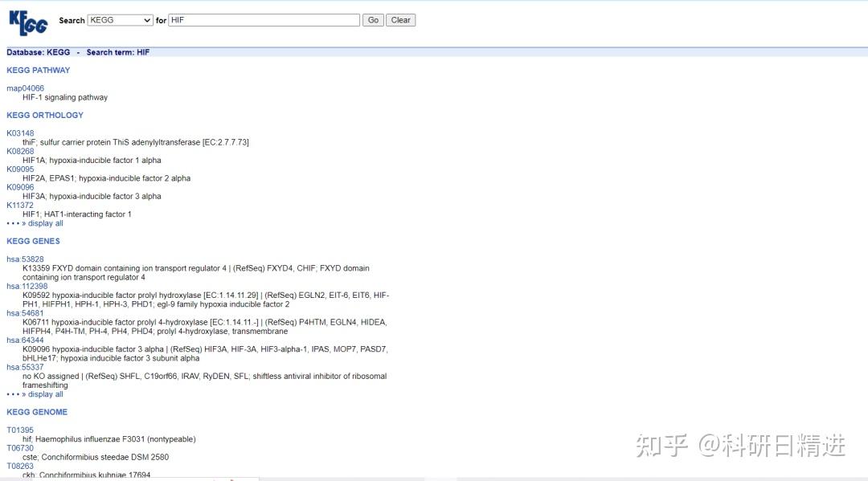
Task: Open orthology entry K08268
Action: coord(20,151)
